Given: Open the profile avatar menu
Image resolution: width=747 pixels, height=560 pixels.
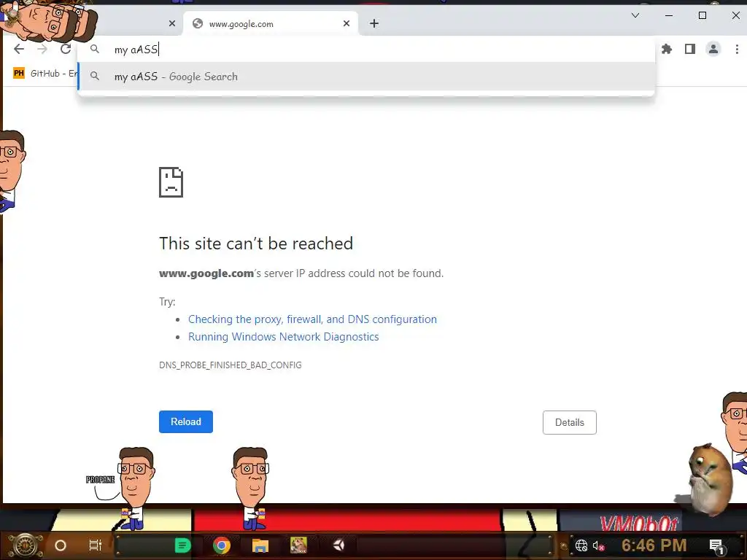Looking at the screenshot, I should tap(713, 49).
